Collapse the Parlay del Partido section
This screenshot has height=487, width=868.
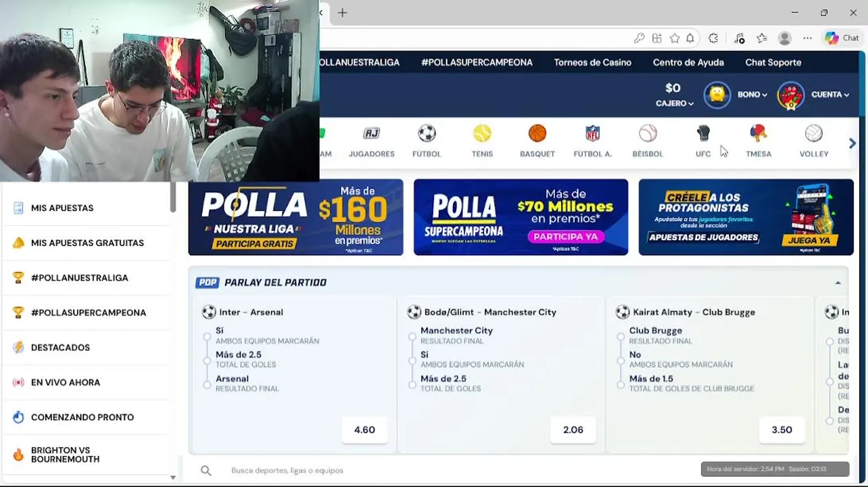coord(838,283)
